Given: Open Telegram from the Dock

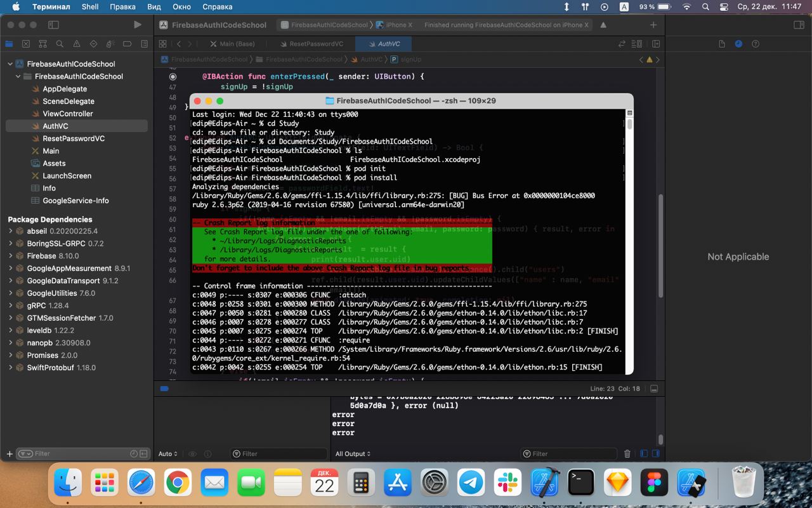Looking at the screenshot, I should tap(471, 483).
